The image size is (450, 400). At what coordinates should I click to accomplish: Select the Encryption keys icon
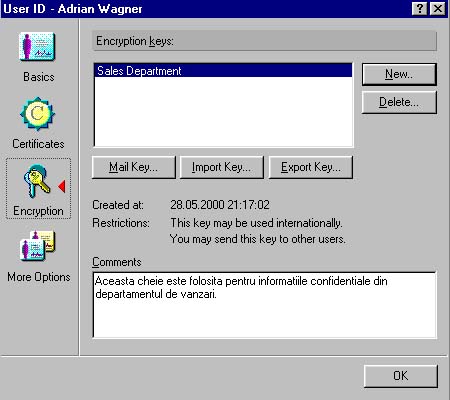coord(37,181)
